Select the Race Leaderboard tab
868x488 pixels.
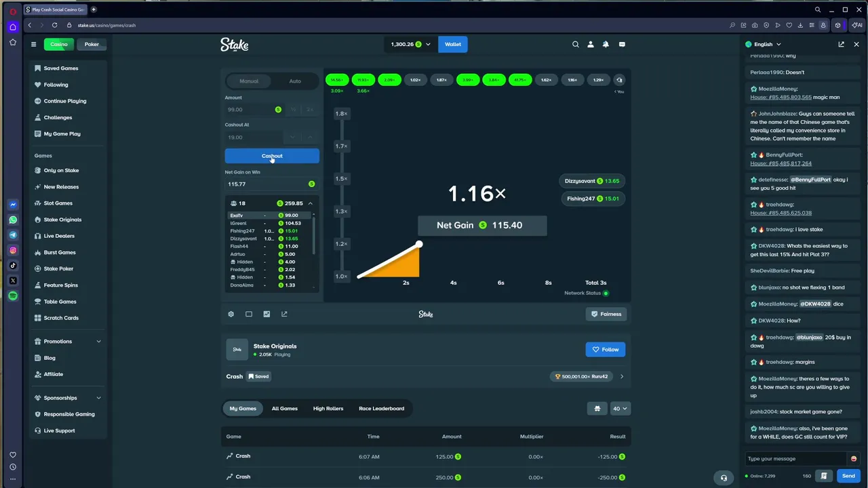pos(382,409)
